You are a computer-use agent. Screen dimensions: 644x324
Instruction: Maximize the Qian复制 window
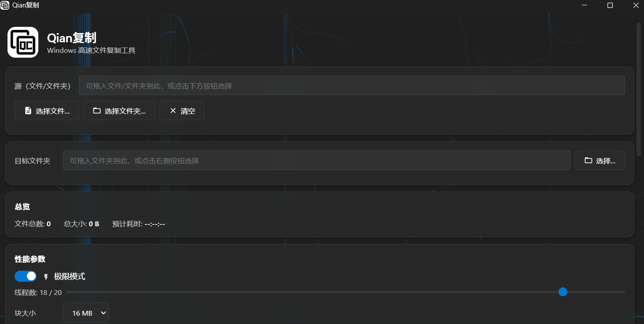tap(610, 5)
